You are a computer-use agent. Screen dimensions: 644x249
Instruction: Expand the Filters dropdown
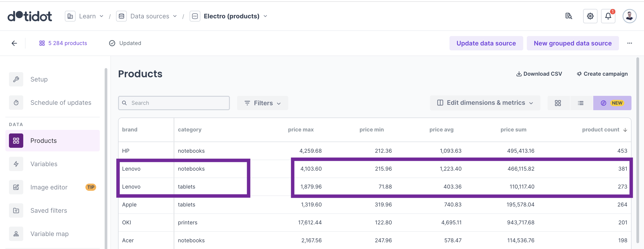click(263, 103)
